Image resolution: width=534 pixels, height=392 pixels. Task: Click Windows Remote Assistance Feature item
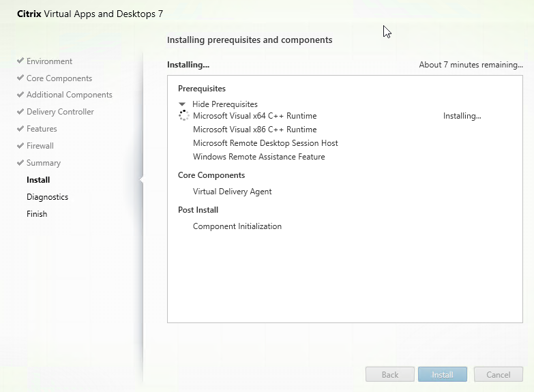click(258, 157)
